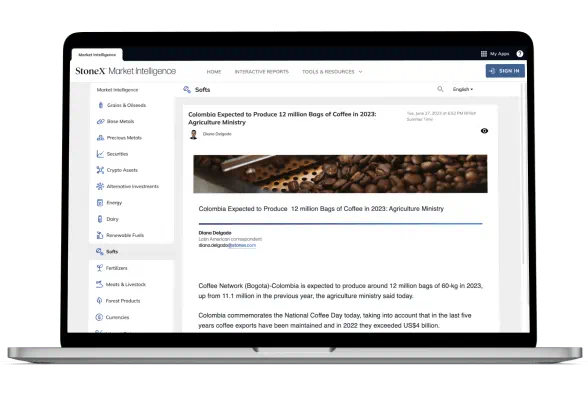Select Renewable Fuels icon
This screenshot has height=400, width=588.
pos(100,235)
